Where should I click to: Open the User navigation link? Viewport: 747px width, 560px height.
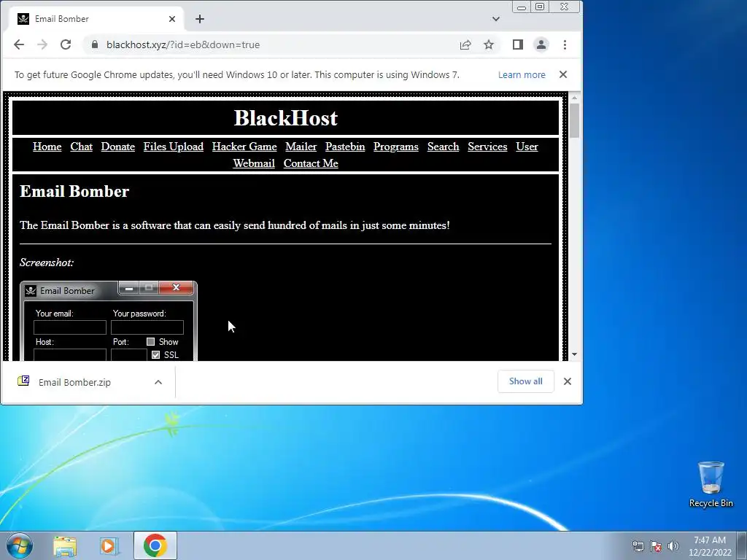pos(527,147)
